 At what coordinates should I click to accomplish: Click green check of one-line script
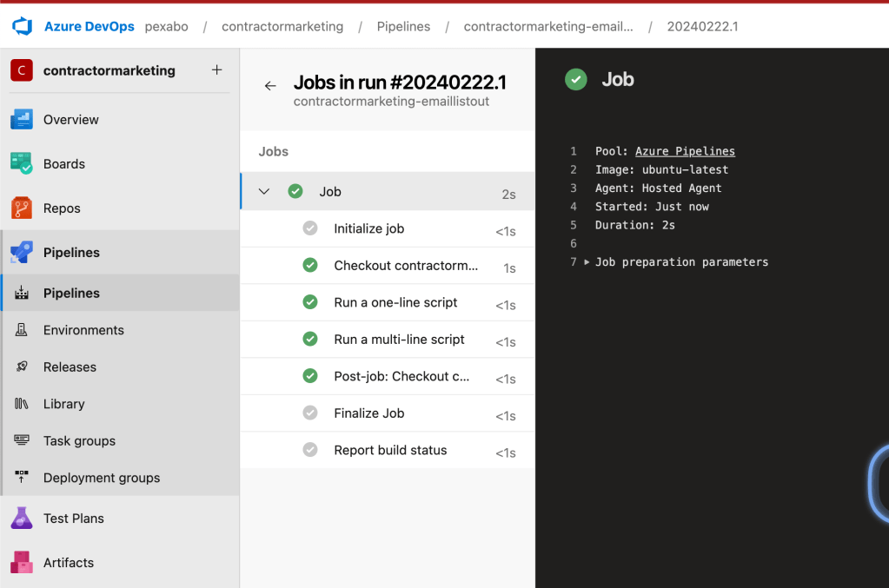310,302
